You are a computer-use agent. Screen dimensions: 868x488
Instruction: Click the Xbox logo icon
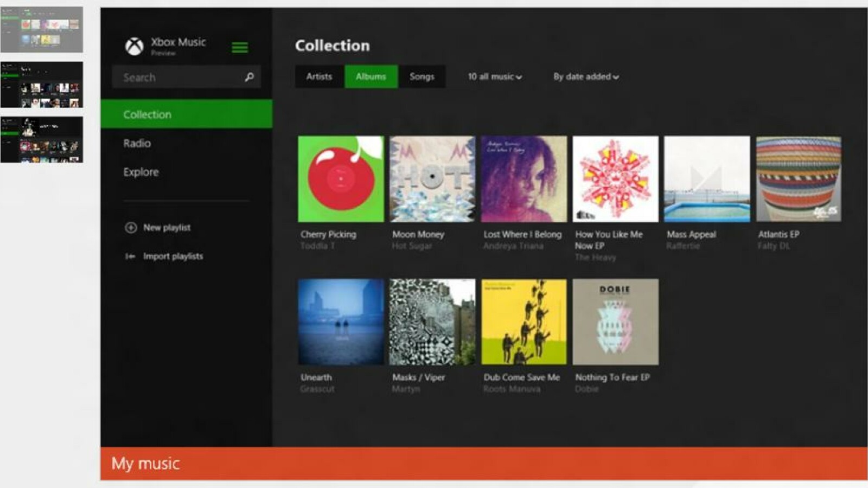point(134,47)
